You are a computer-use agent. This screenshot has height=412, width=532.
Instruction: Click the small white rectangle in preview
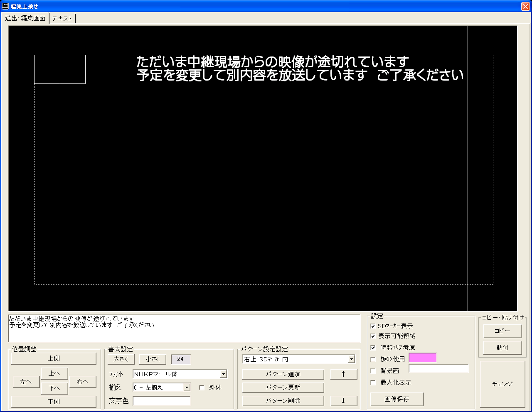click(x=60, y=69)
